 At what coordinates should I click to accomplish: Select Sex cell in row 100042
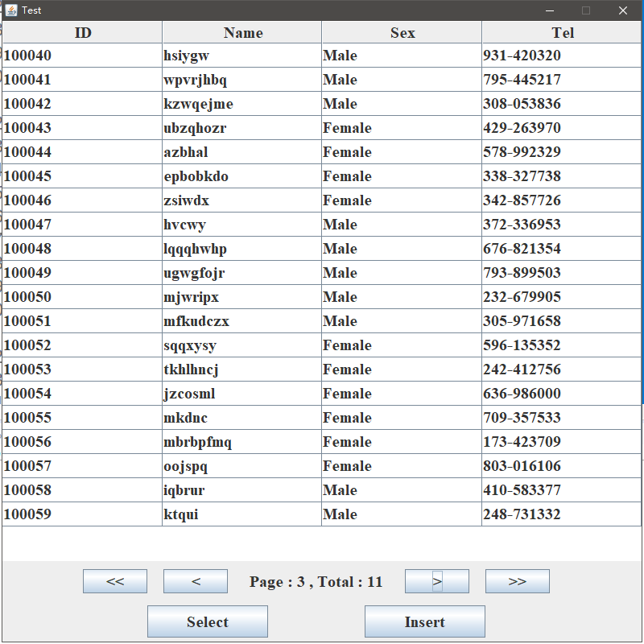tap(402, 104)
